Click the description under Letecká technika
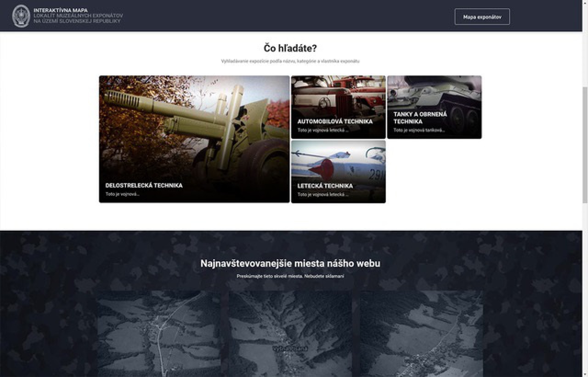588x377 pixels. tap(322, 194)
